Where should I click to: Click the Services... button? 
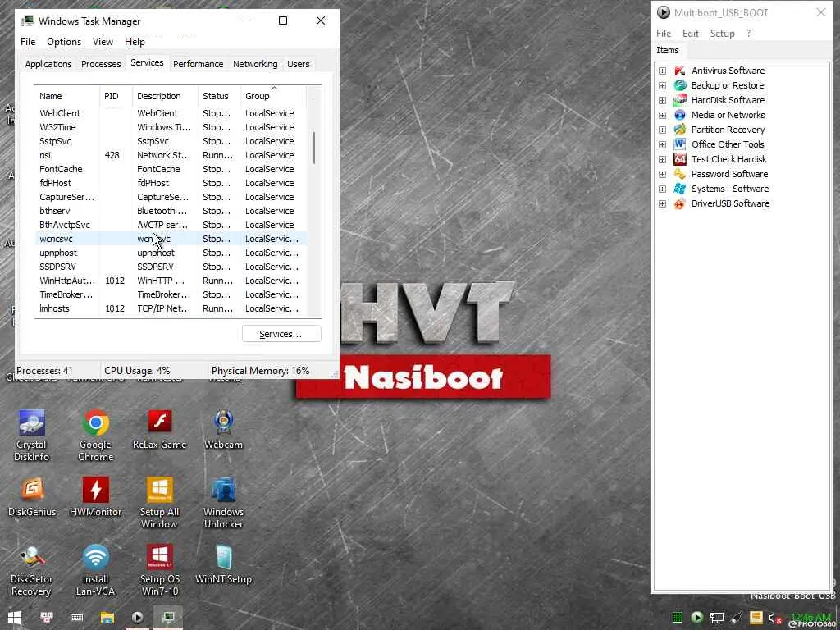[281, 334]
